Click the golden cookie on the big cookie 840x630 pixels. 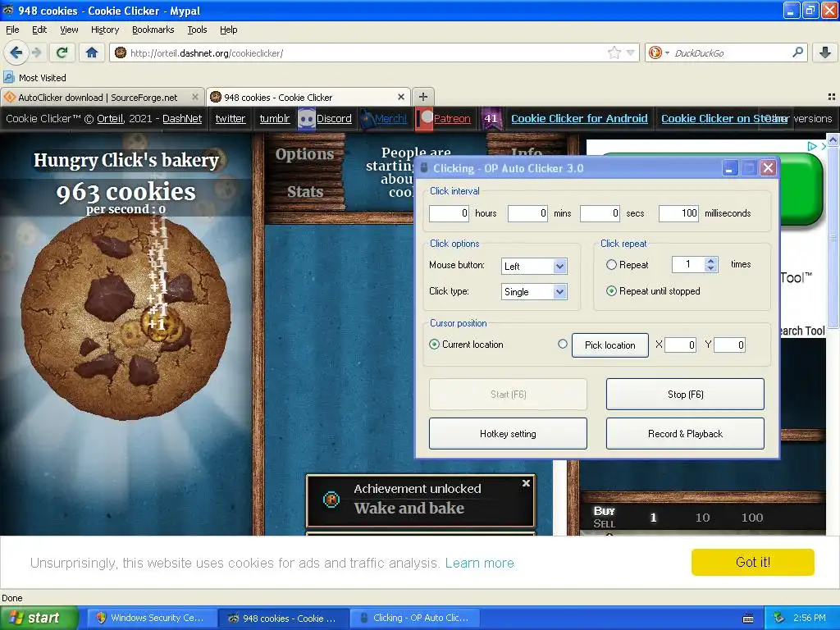coord(161,324)
